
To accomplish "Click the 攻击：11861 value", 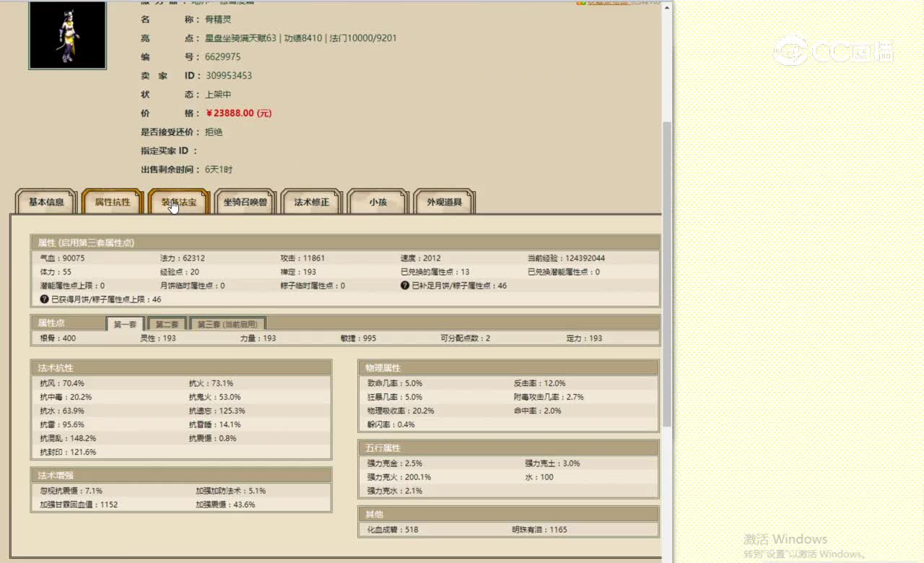I will (303, 258).
